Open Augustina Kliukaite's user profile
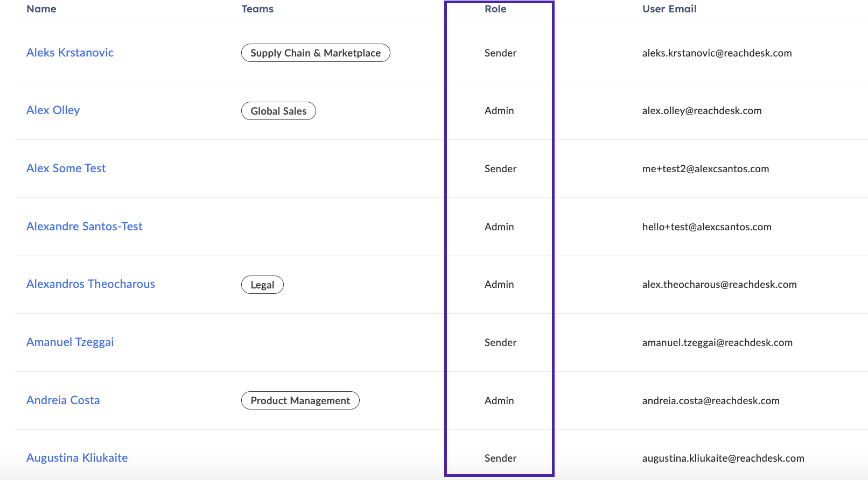 [77, 458]
